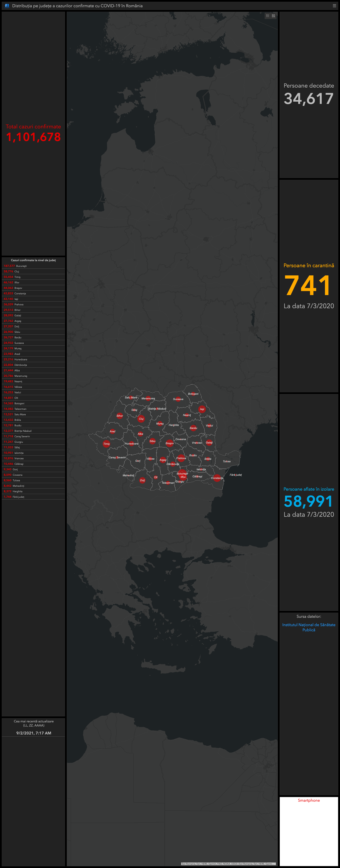The height and width of the screenshot is (868, 340).
Task: Select Harghita row in the county list
Action: point(33,491)
